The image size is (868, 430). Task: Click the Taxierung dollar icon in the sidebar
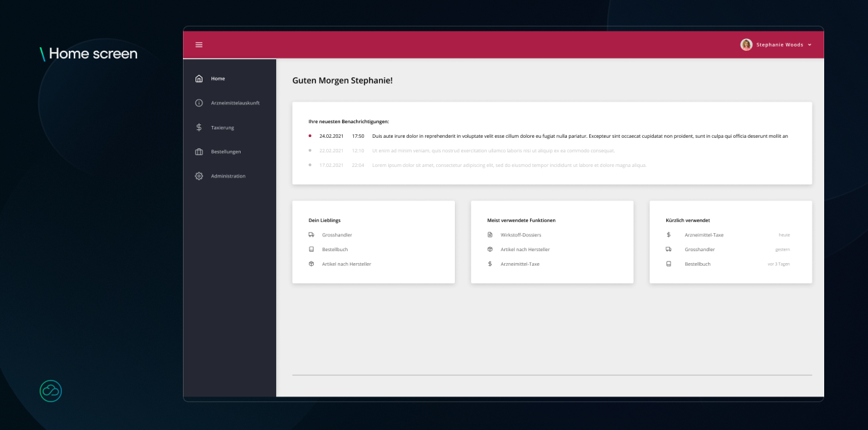click(x=199, y=127)
